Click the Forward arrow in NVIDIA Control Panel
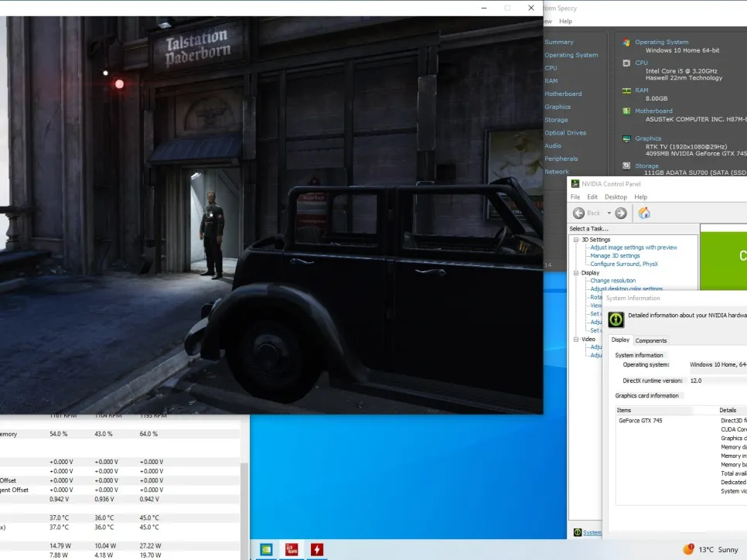This screenshot has height=560, width=747. click(621, 213)
